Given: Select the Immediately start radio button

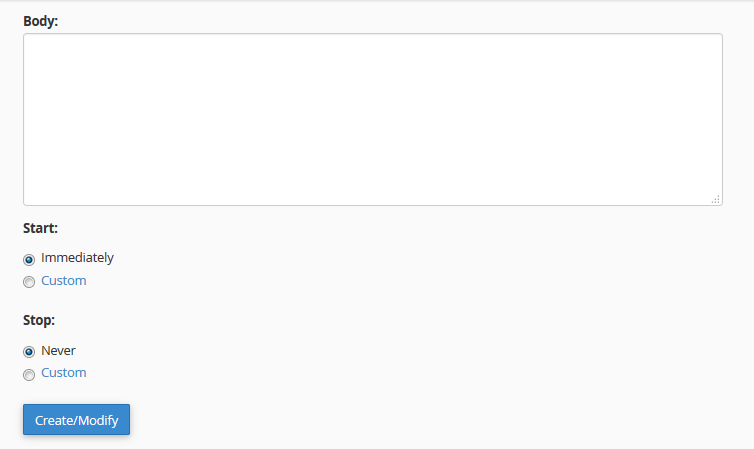Looking at the screenshot, I should [29, 260].
